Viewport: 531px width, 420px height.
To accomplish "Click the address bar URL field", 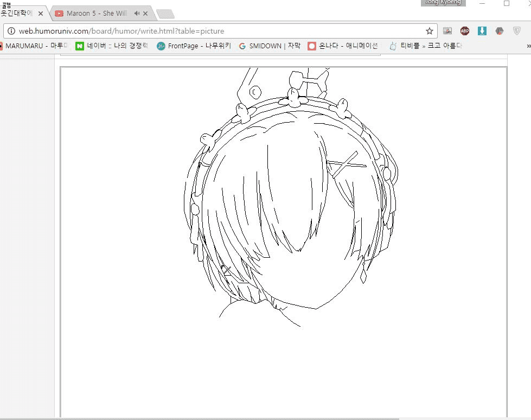I will [x=220, y=31].
